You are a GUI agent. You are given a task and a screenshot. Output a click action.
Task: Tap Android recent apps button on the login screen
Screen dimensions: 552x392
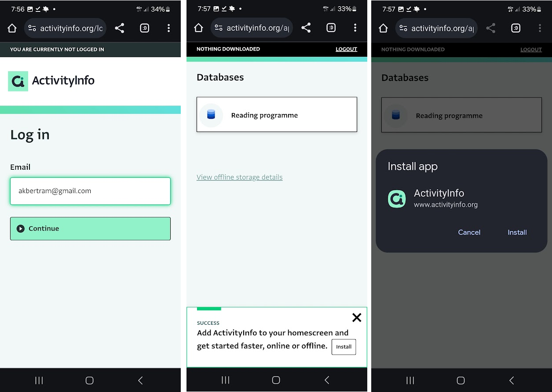coord(39,381)
